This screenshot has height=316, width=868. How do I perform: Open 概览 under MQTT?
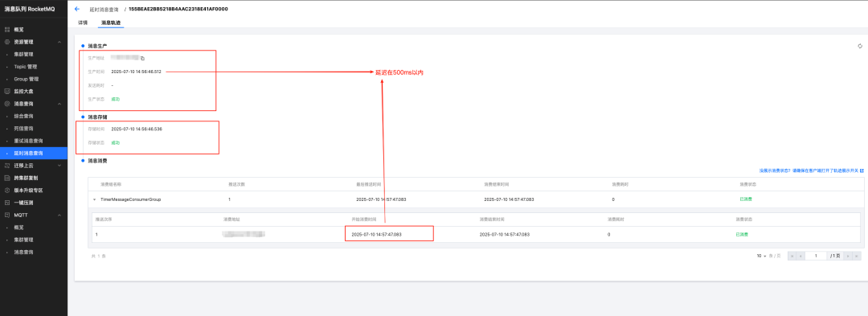[18, 227]
